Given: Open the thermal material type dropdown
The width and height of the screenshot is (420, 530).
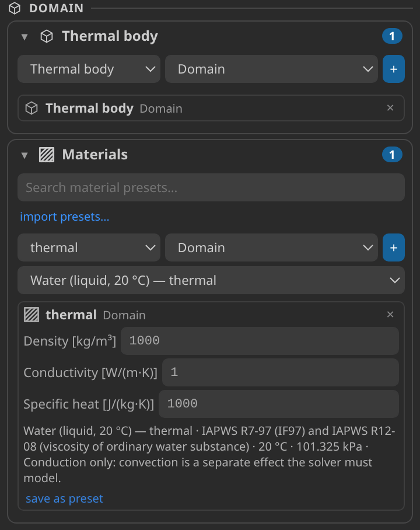Looking at the screenshot, I should (x=89, y=247).
